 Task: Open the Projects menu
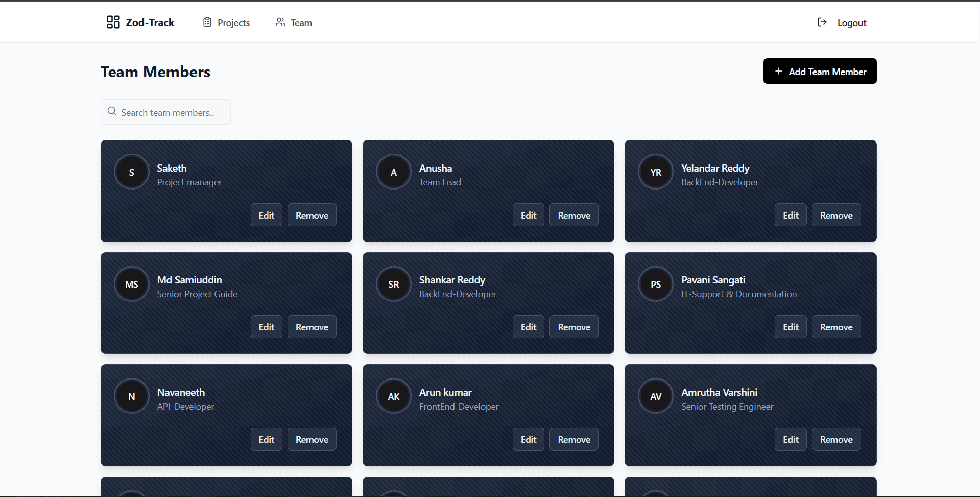227,22
